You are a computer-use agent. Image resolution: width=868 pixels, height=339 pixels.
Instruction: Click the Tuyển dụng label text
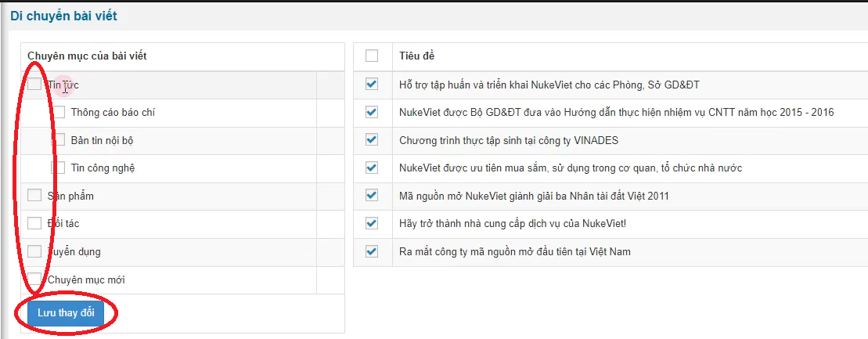[74, 252]
